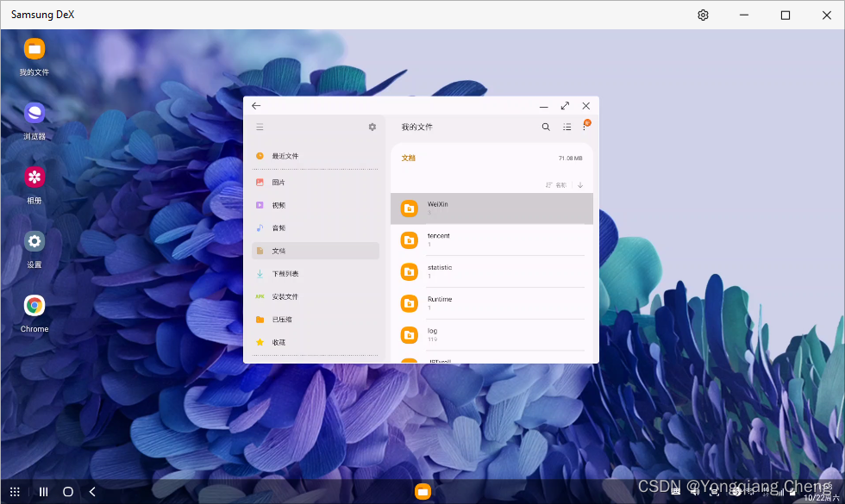
Task: Open the log folder
Action: point(491,335)
